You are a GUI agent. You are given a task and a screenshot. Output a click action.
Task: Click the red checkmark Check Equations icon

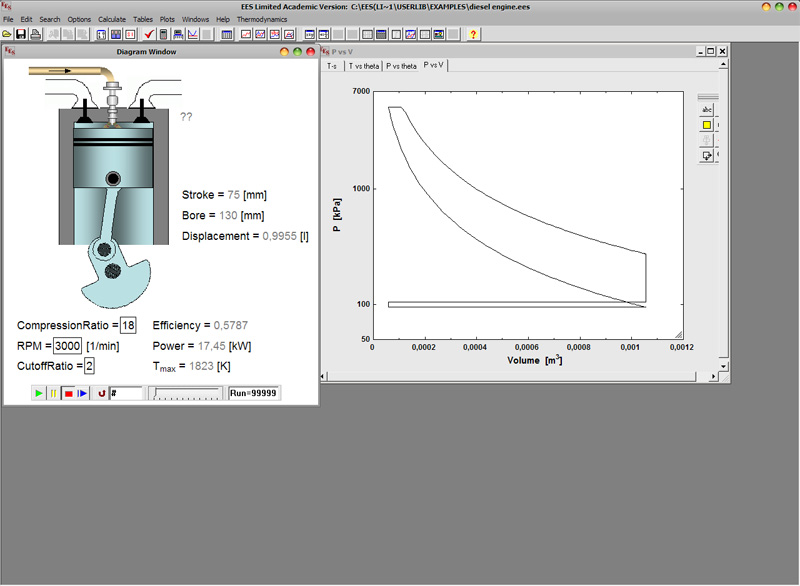tap(149, 34)
